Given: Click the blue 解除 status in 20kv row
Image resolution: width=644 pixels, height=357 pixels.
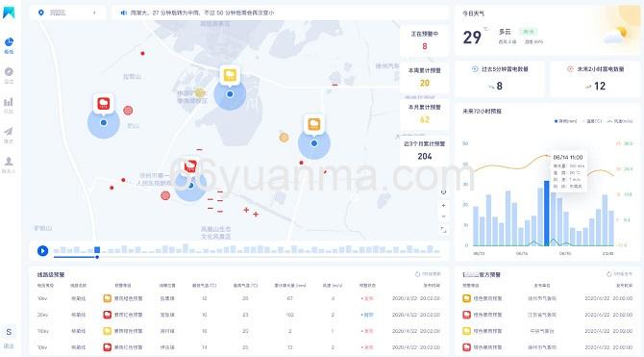Looking at the screenshot, I should tap(367, 315).
